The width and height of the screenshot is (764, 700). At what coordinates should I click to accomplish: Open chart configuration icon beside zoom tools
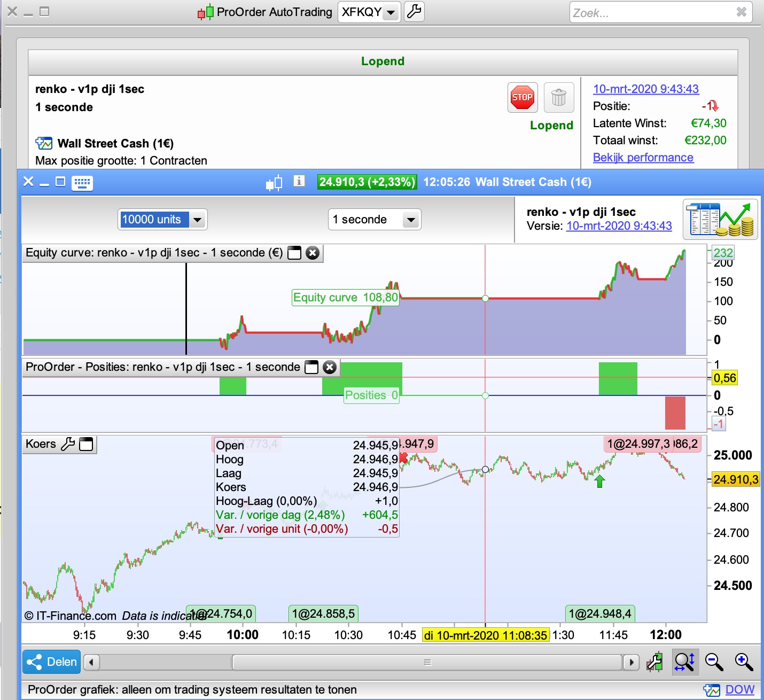[x=654, y=662]
